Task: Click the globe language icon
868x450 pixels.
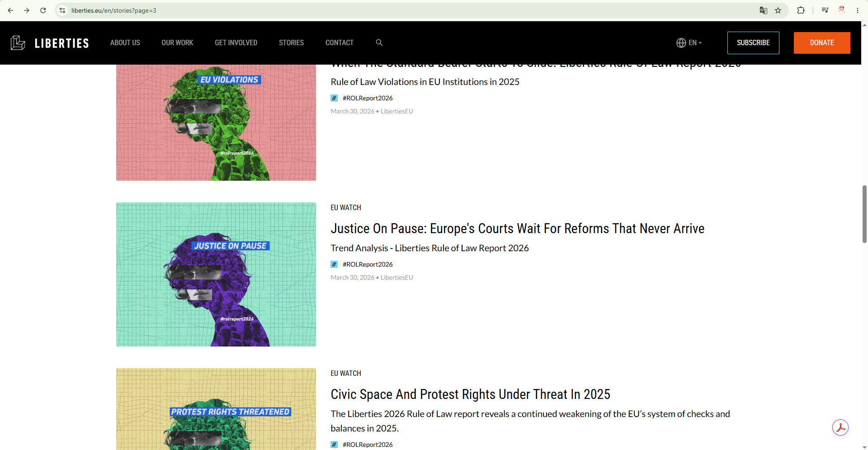Action: click(681, 43)
